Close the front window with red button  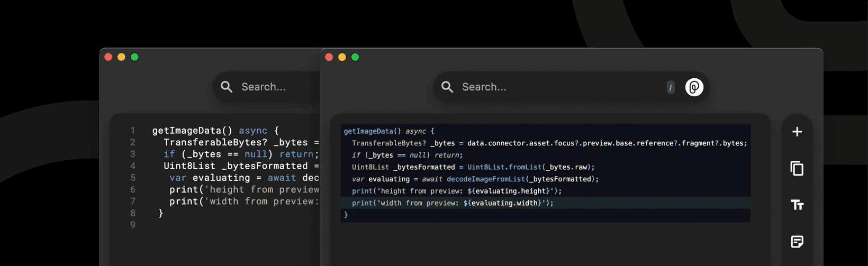click(x=329, y=57)
